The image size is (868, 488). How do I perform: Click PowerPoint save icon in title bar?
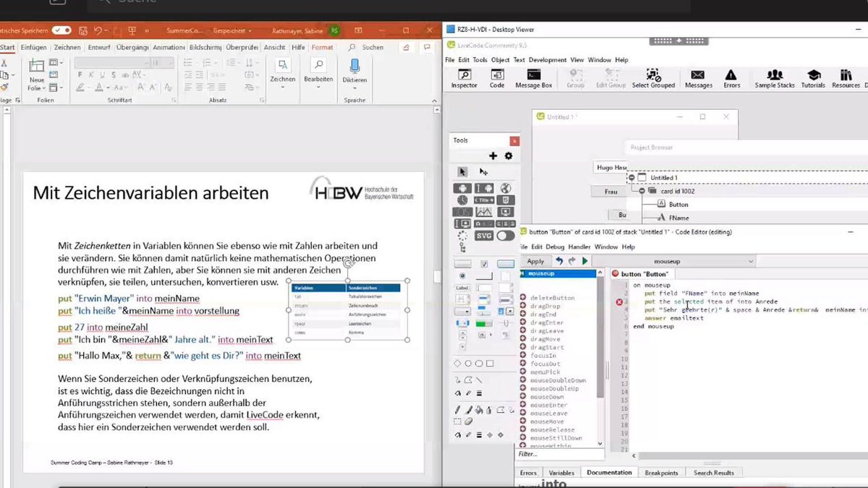coord(84,30)
